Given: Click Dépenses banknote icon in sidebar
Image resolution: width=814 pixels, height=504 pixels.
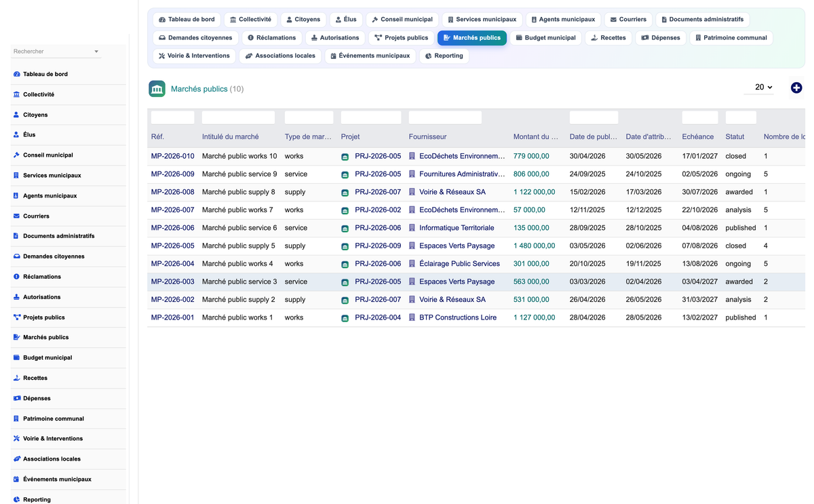Looking at the screenshot, I should click(17, 398).
